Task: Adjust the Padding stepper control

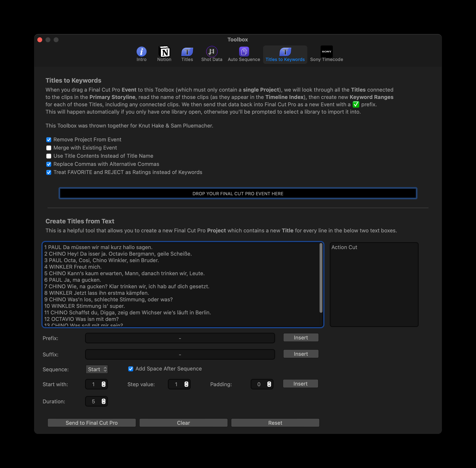Action: pos(269,384)
